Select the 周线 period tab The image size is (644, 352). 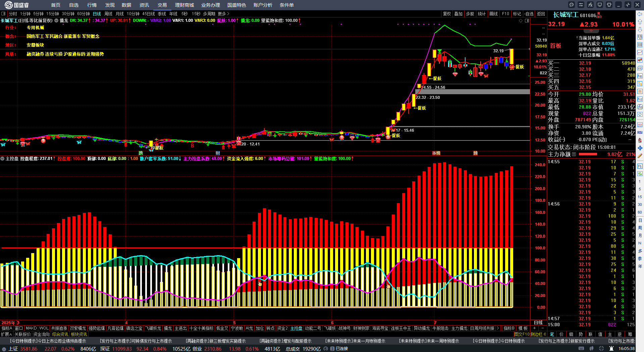(108, 14)
